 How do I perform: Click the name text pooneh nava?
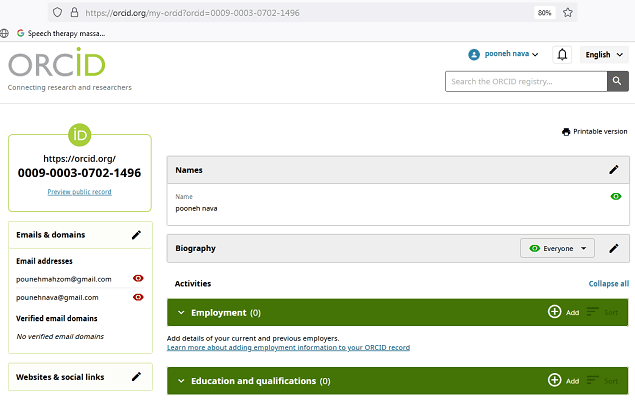pyautogui.click(x=196, y=209)
